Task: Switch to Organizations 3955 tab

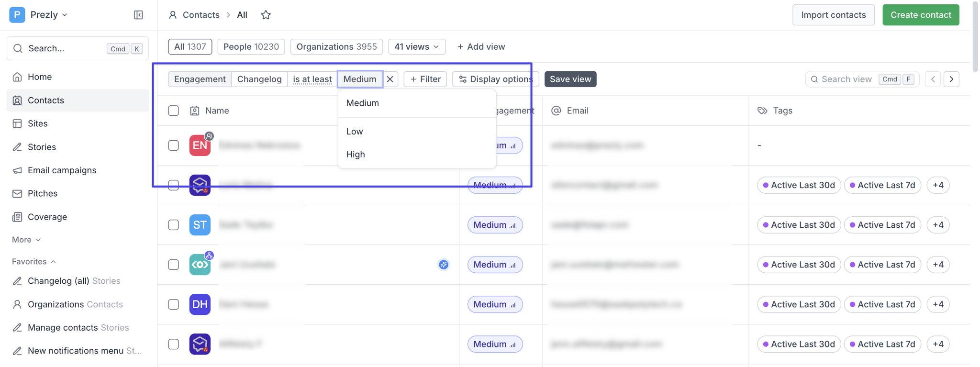Action: point(337,46)
